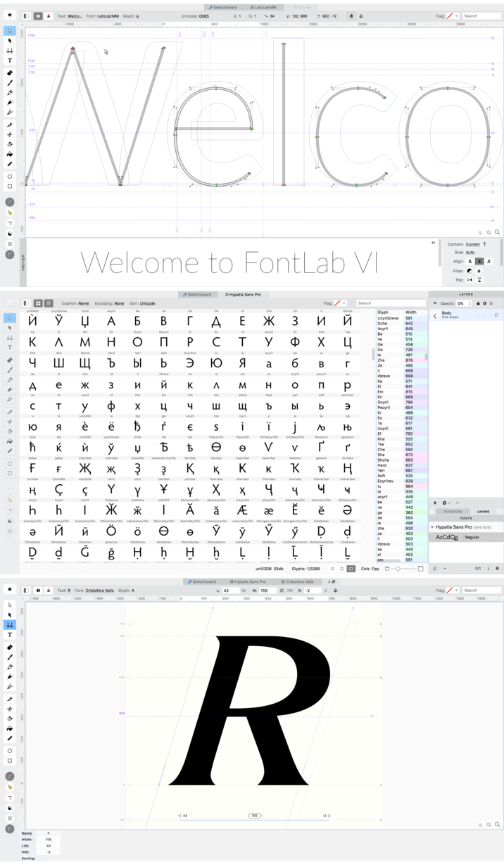Click Regular master AzCdQg in Fonts panel
The image size is (504, 865).
[x=466, y=537]
